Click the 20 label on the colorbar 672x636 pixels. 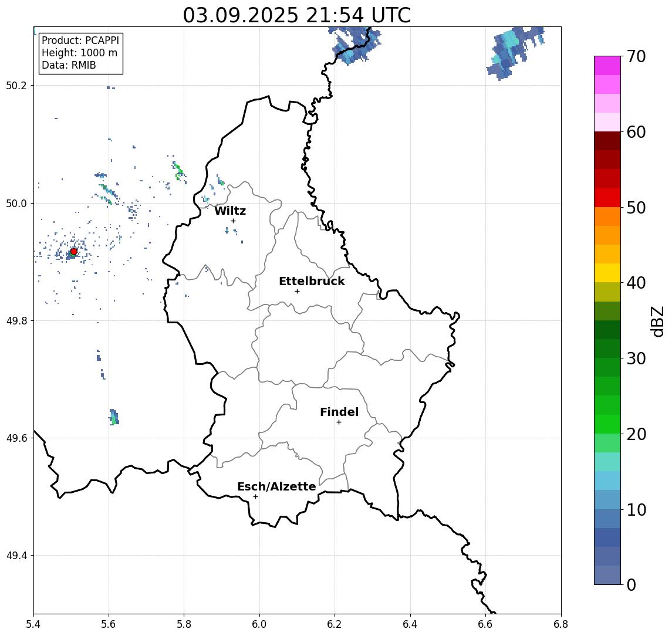coord(636,434)
